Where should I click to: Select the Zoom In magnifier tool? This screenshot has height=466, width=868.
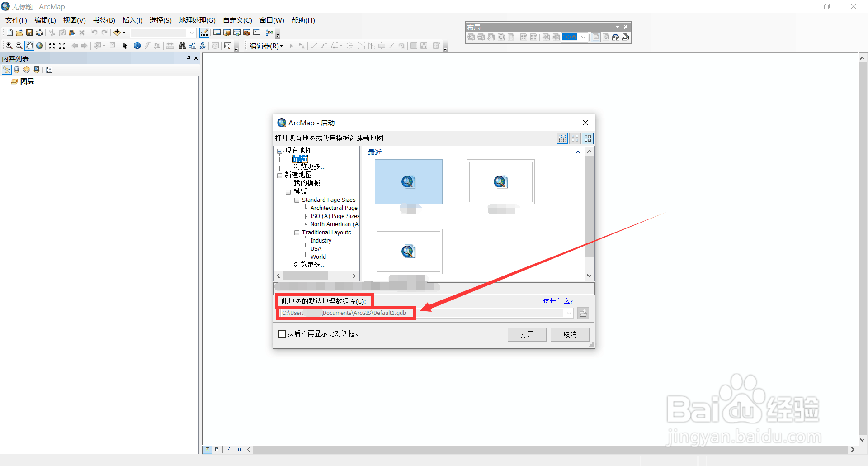point(9,46)
